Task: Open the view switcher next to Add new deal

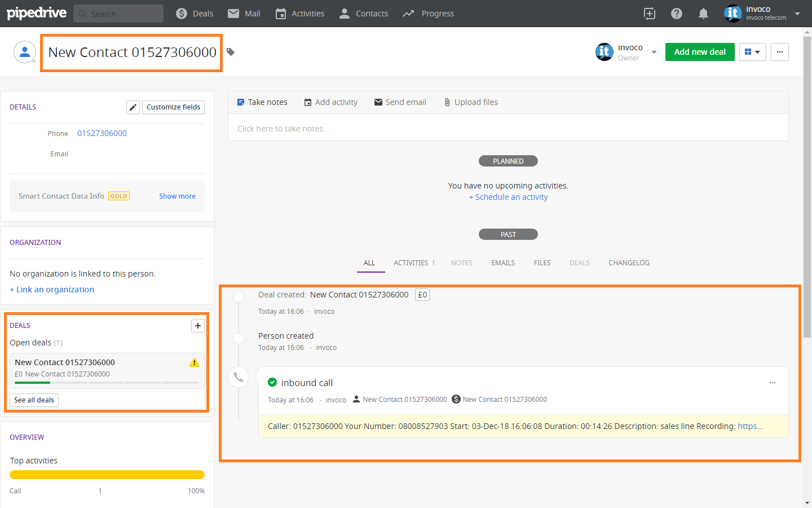Action: tap(752, 51)
